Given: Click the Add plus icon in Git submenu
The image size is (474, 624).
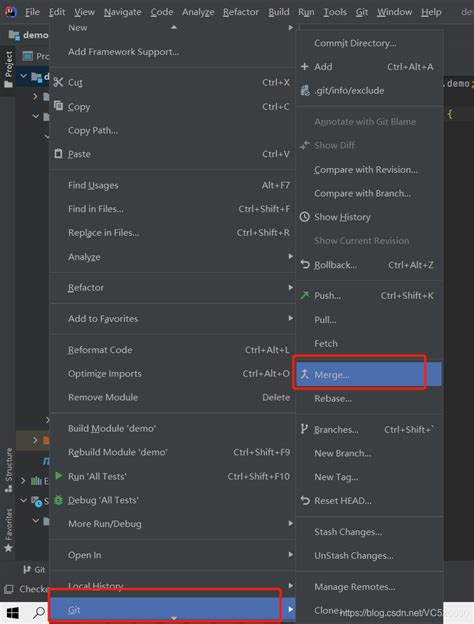Looking at the screenshot, I should click(x=304, y=66).
